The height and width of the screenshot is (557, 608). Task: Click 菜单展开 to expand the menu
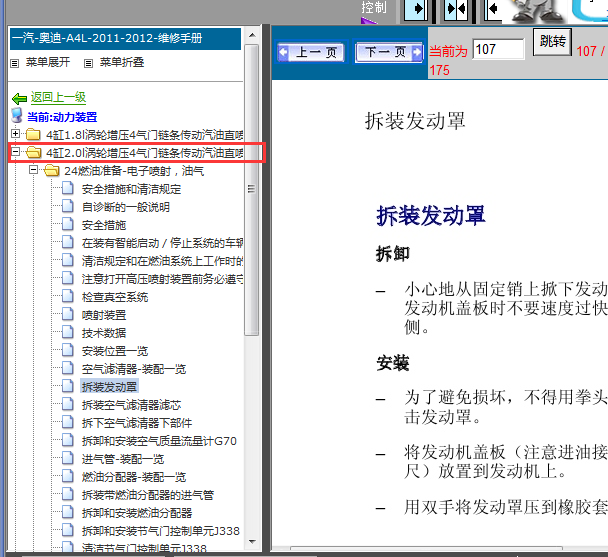pyautogui.click(x=48, y=62)
